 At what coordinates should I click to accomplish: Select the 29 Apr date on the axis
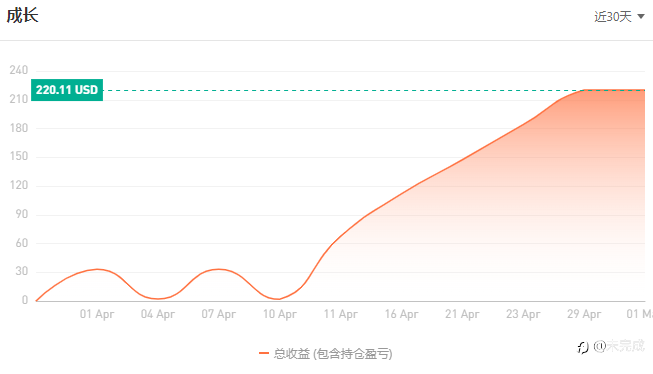click(x=584, y=314)
